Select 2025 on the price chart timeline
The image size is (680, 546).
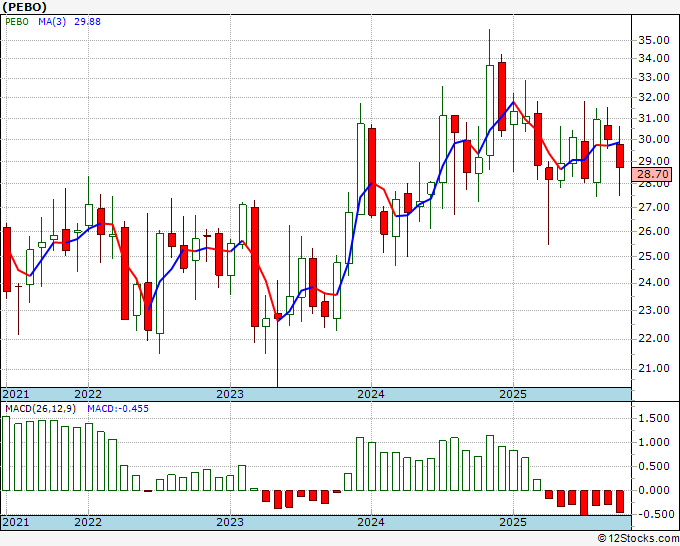coord(512,394)
